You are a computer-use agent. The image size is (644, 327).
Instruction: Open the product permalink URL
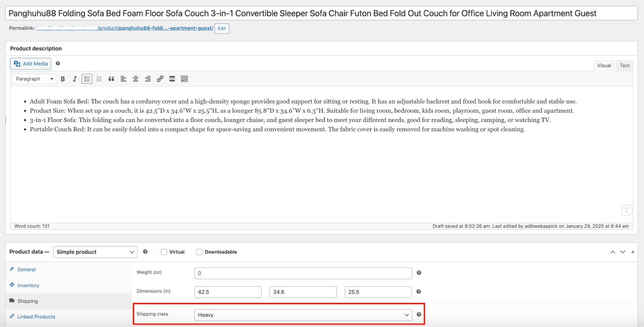pos(125,28)
